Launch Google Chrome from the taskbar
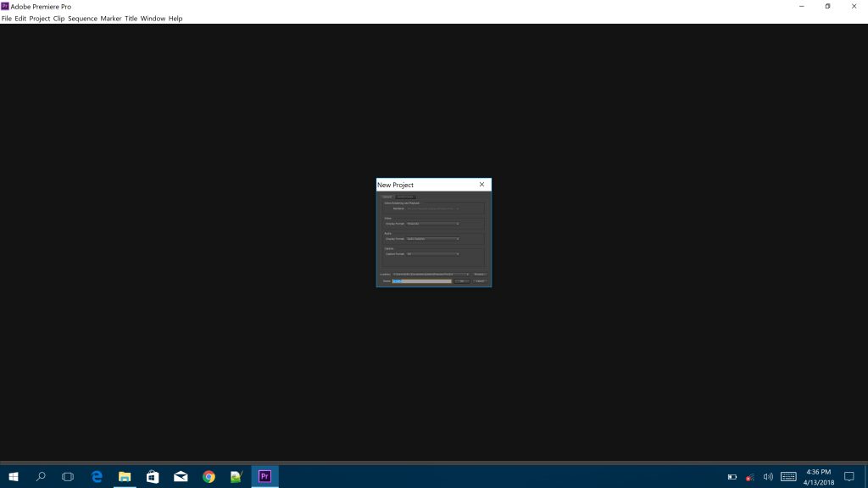The height and width of the screenshot is (488, 868). pyautogui.click(x=209, y=476)
